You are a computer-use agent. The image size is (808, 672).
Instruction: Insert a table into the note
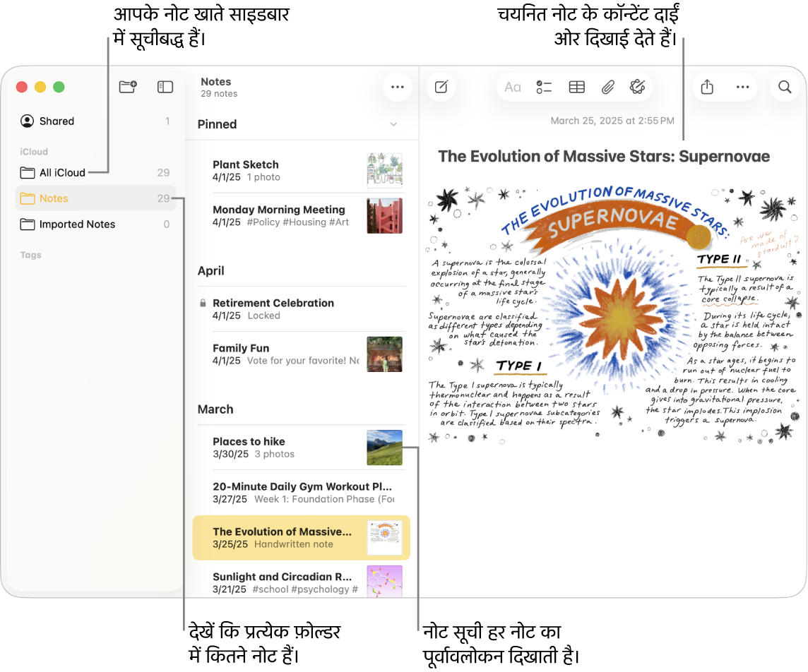pyautogui.click(x=576, y=87)
